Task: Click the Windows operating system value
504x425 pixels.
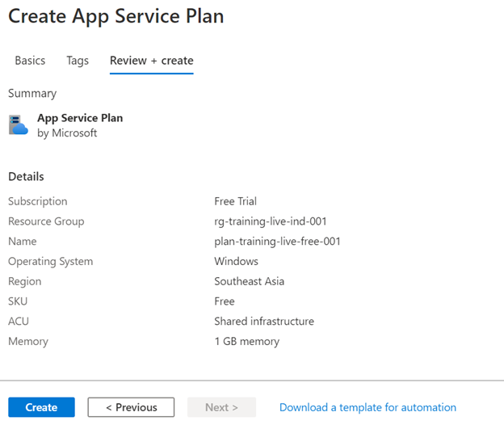Action: [x=236, y=261]
